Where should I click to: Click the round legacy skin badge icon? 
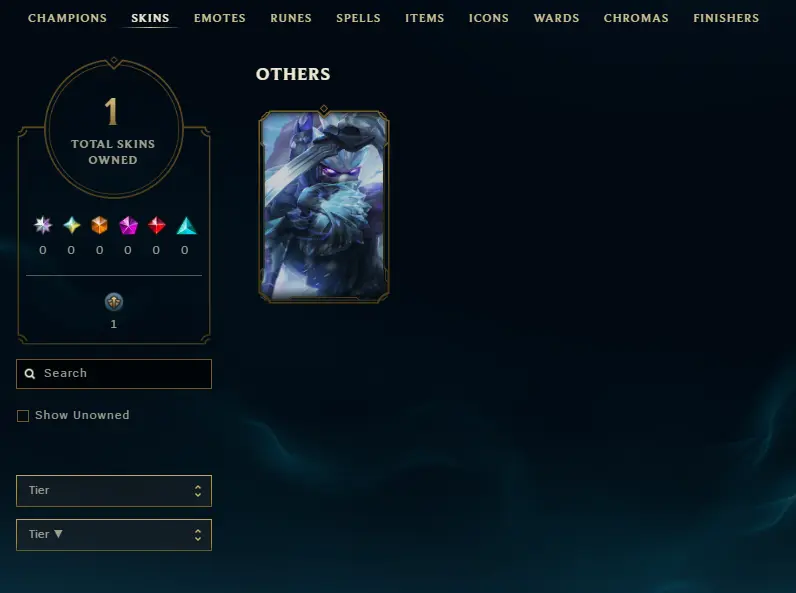(114, 302)
